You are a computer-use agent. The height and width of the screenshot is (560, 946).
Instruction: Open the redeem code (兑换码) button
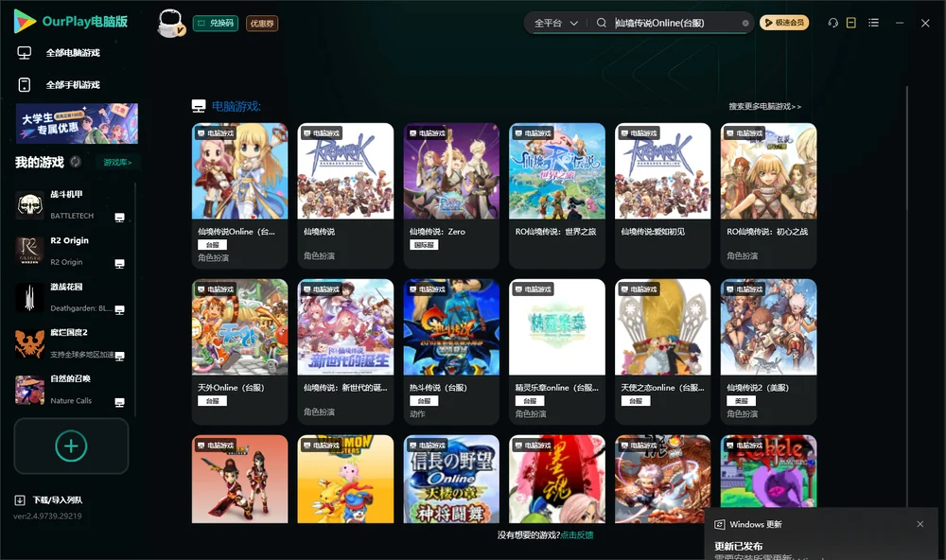[216, 23]
